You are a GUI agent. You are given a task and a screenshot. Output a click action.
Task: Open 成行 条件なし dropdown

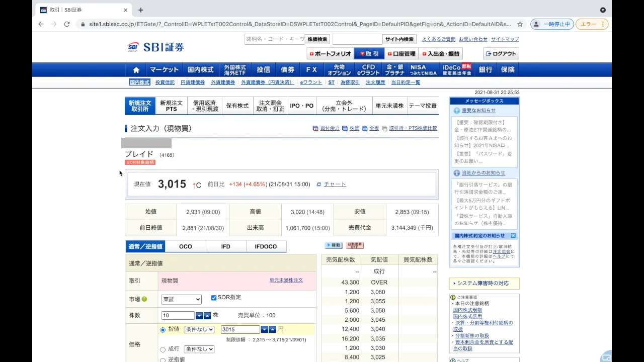[199, 349]
